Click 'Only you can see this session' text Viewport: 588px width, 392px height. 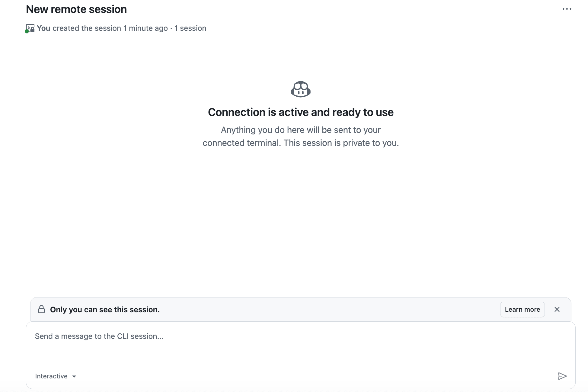pyautogui.click(x=105, y=310)
